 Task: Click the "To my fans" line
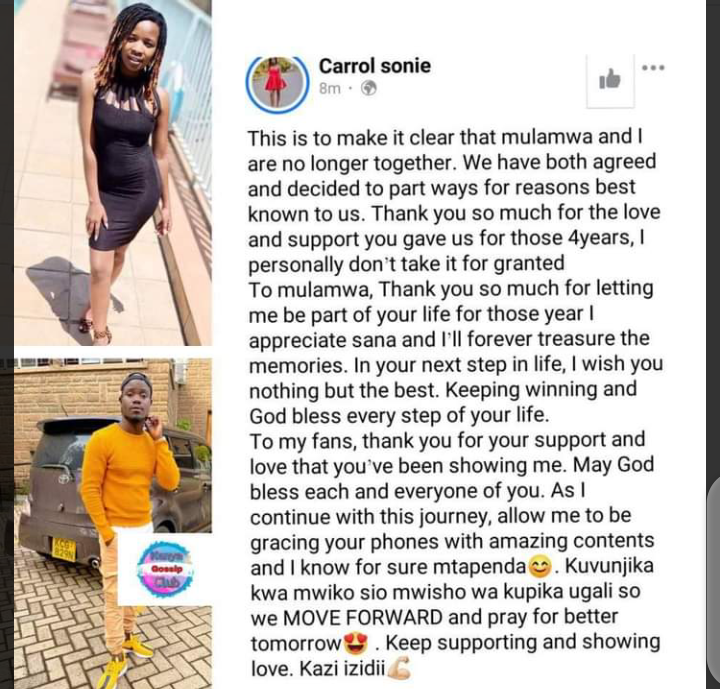[447, 441]
